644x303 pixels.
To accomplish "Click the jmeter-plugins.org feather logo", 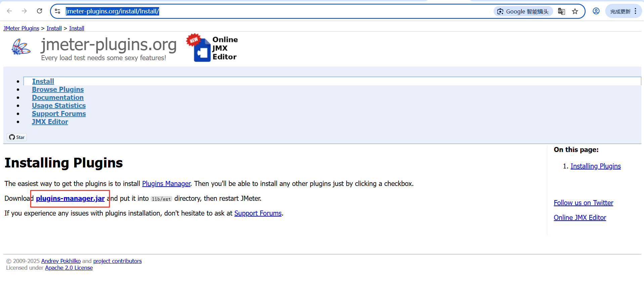I will [x=21, y=47].
